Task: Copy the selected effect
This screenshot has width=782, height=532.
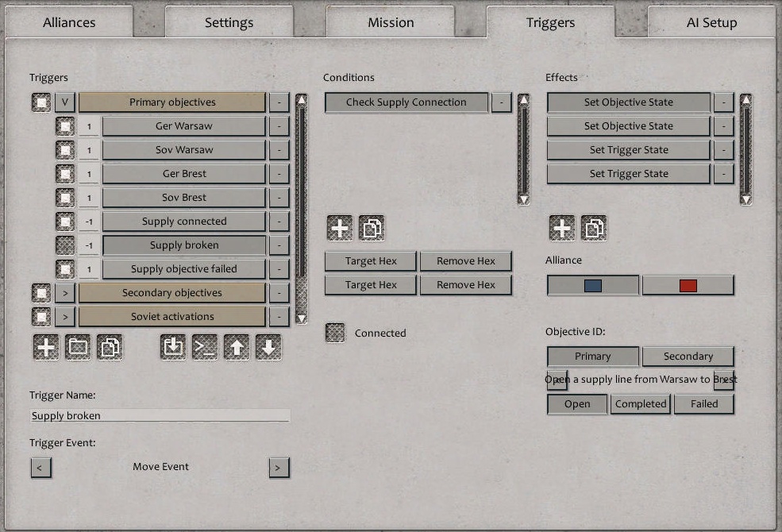Action: 594,229
